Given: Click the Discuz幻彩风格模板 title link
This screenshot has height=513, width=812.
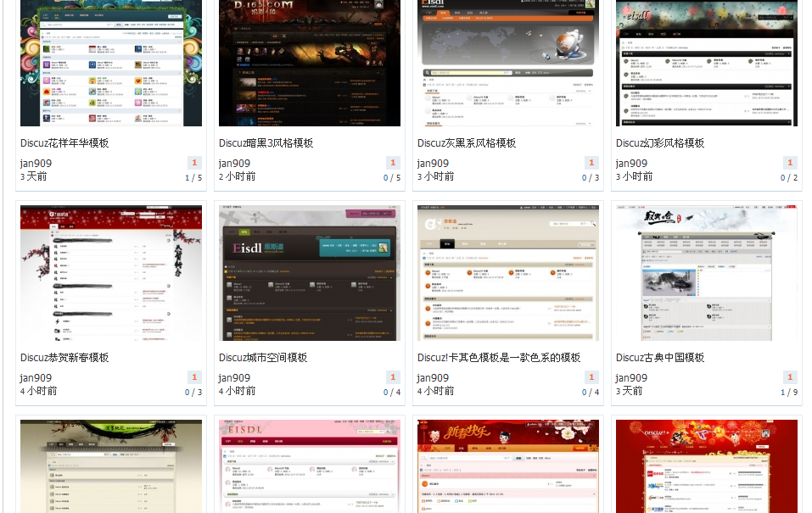Looking at the screenshot, I should coord(660,142).
